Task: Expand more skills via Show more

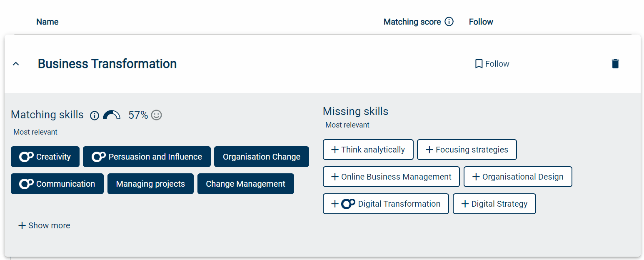Action: [x=44, y=225]
